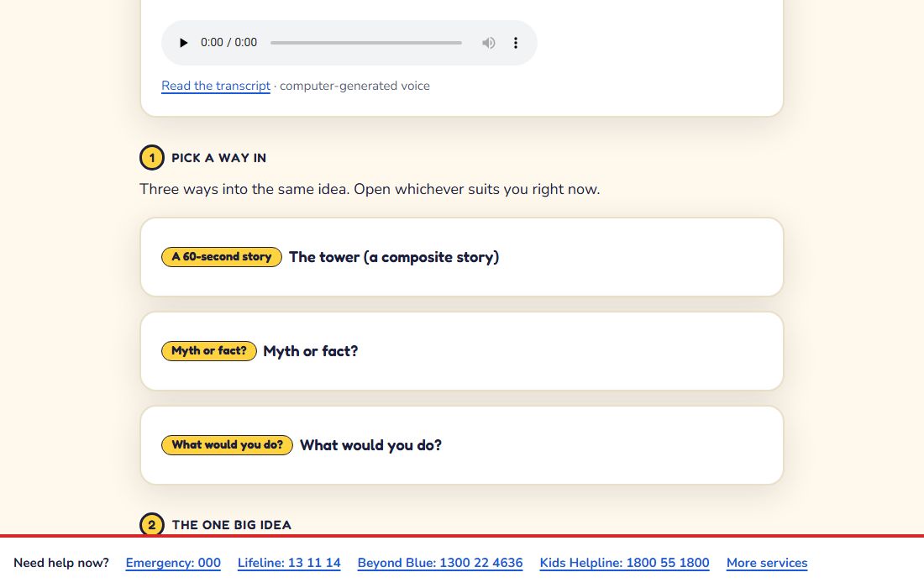Click the yellow Myth or fact? badge
Screen dimensions: 924x588
(x=209, y=351)
